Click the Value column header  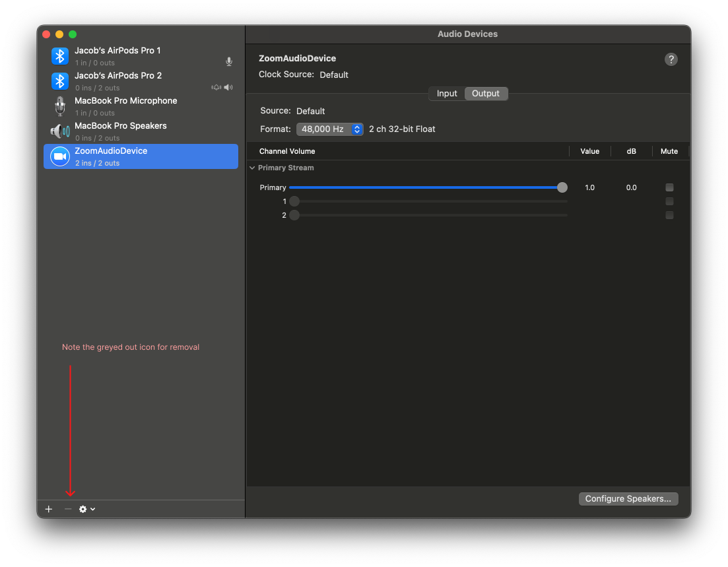pos(589,151)
